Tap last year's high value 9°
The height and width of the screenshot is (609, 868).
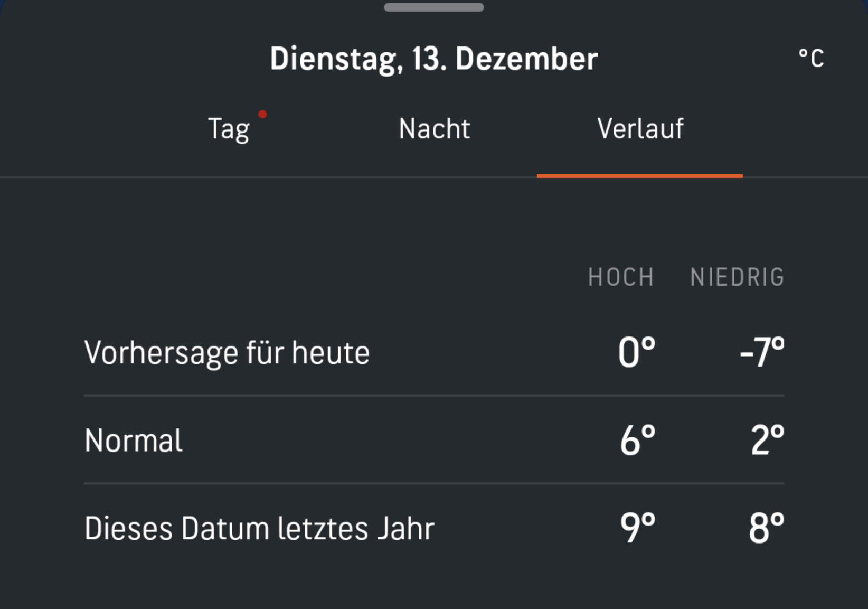pyautogui.click(x=638, y=528)
